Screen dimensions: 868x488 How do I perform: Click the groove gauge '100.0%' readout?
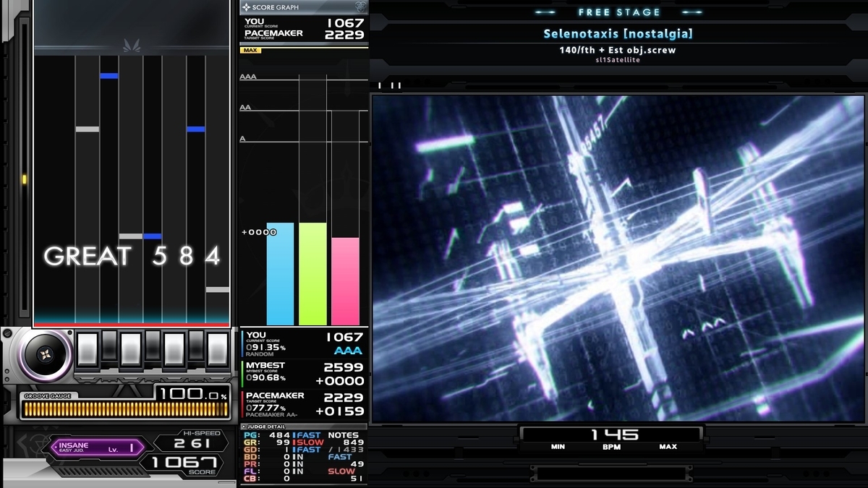192,394
